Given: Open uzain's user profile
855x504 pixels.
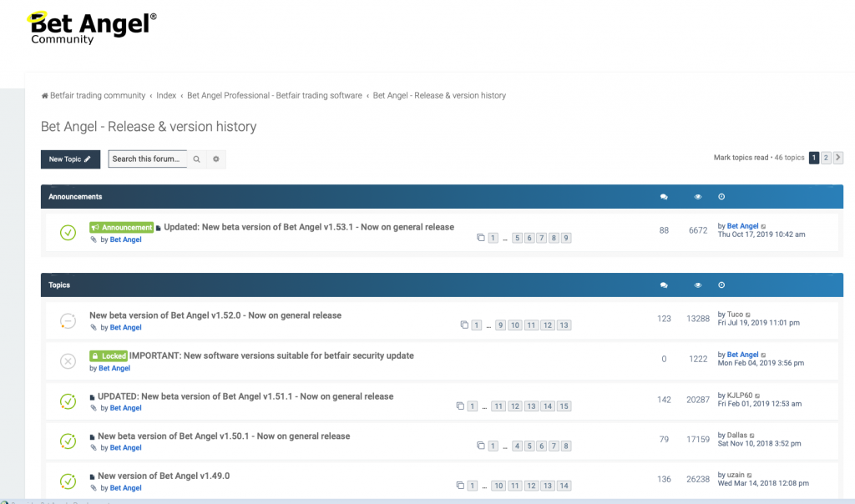Looking at the screenshot, I should point(736,475).
